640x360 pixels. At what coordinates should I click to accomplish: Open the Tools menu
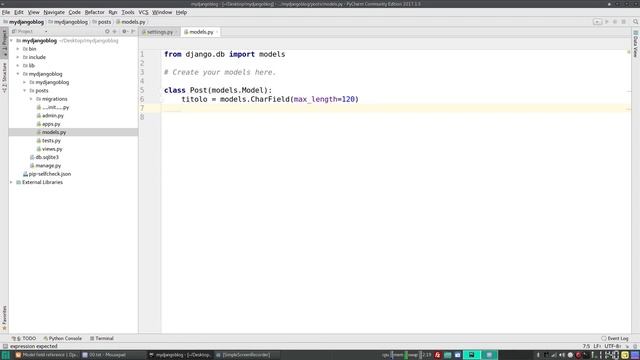tap(128, 12)
